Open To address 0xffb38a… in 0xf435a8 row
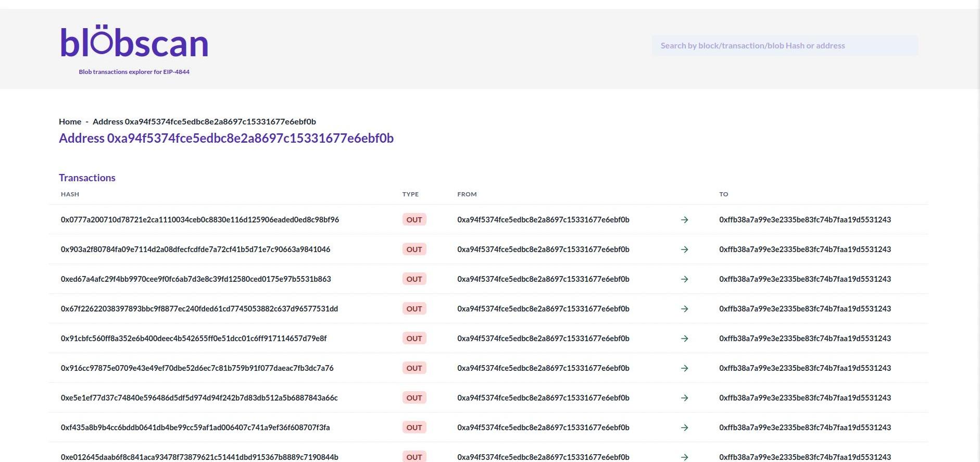 [805, 428]
